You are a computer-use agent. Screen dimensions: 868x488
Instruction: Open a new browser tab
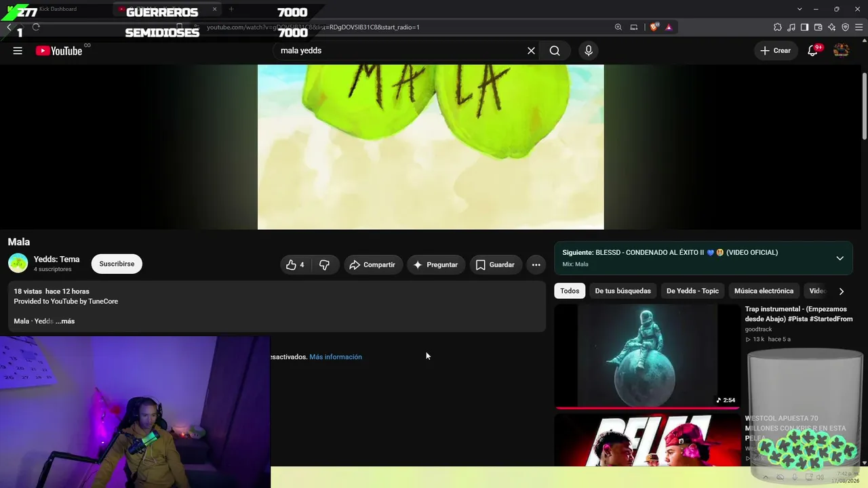coord(231,9)
